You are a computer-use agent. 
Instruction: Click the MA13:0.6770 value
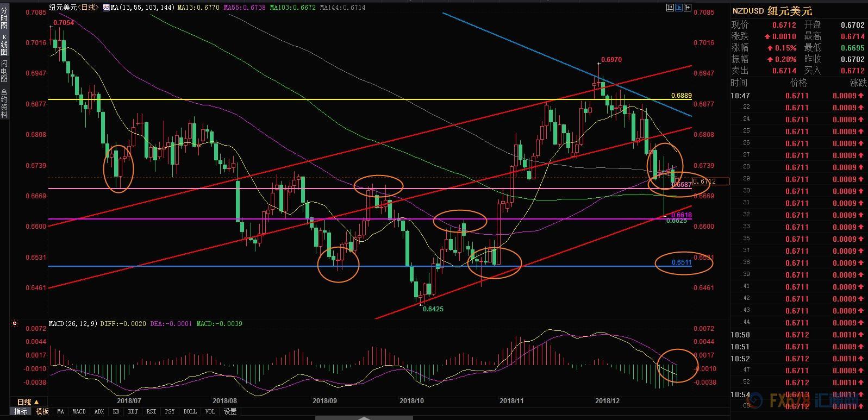coord(198,8)
